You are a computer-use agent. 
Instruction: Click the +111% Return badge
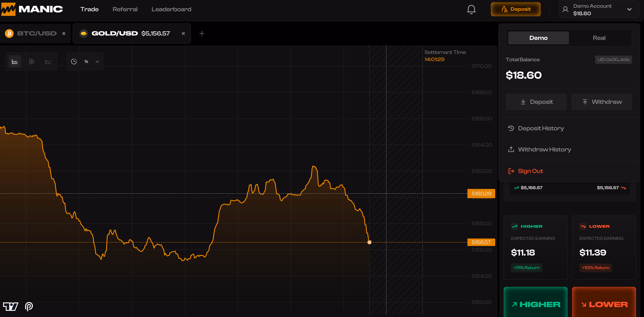click(526, 268)
